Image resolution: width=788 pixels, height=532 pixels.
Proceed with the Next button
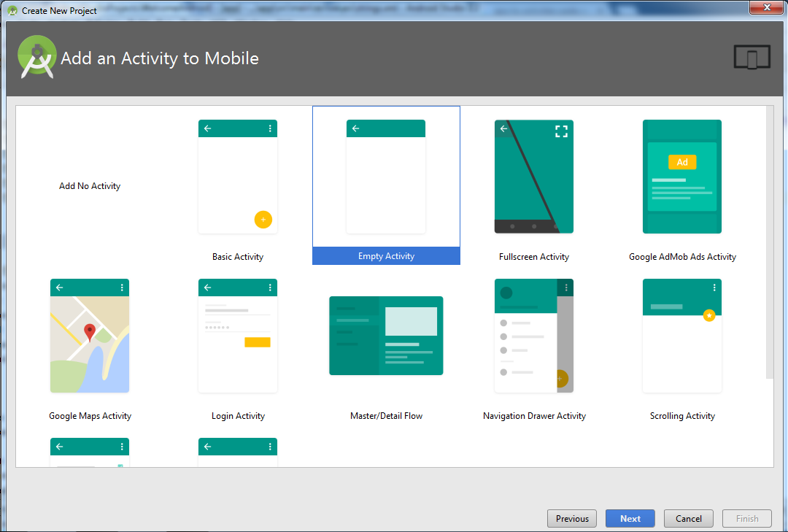tap(630, 518)
